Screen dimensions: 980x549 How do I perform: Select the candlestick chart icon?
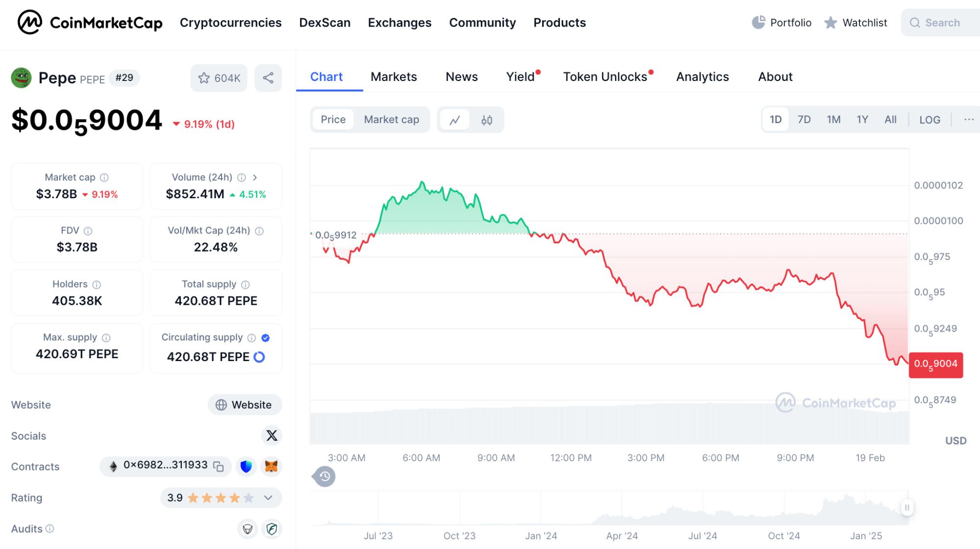pos(486,120)
